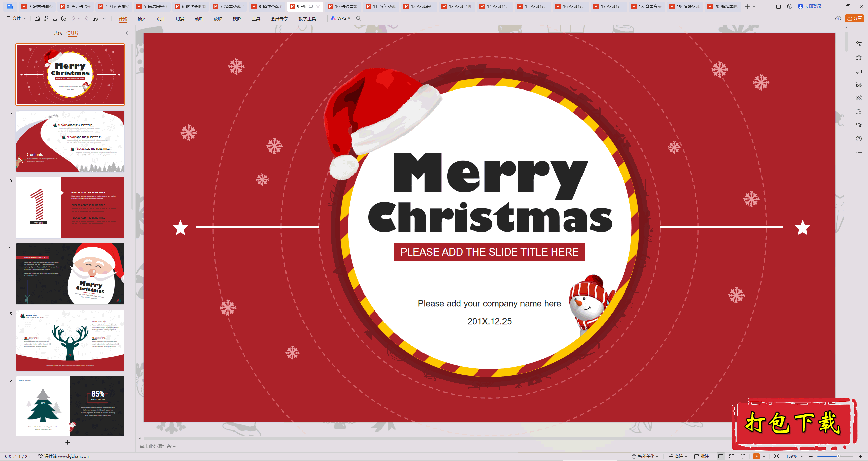
Task: Switch to reading view book icon
Action: (x=743, y=456)
